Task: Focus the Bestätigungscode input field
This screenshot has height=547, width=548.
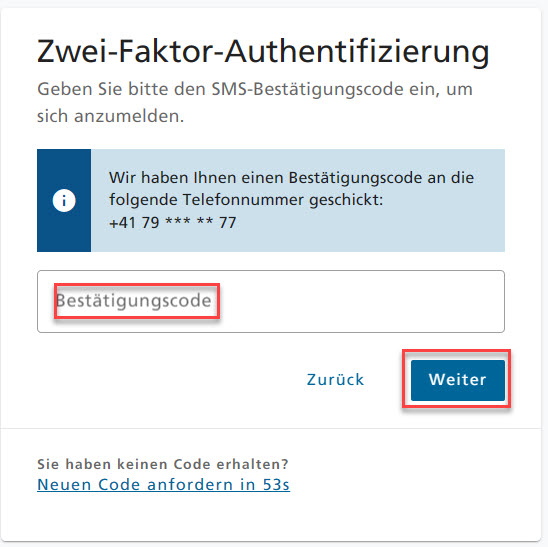Action: [271, 301]
